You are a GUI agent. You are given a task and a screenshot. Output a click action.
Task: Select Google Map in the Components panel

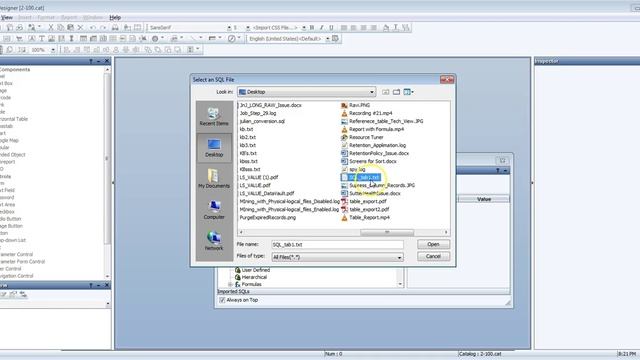(9, 140)
